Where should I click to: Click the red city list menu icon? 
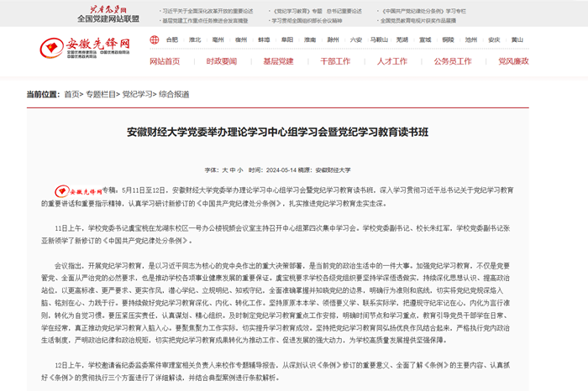click(153, 39)
